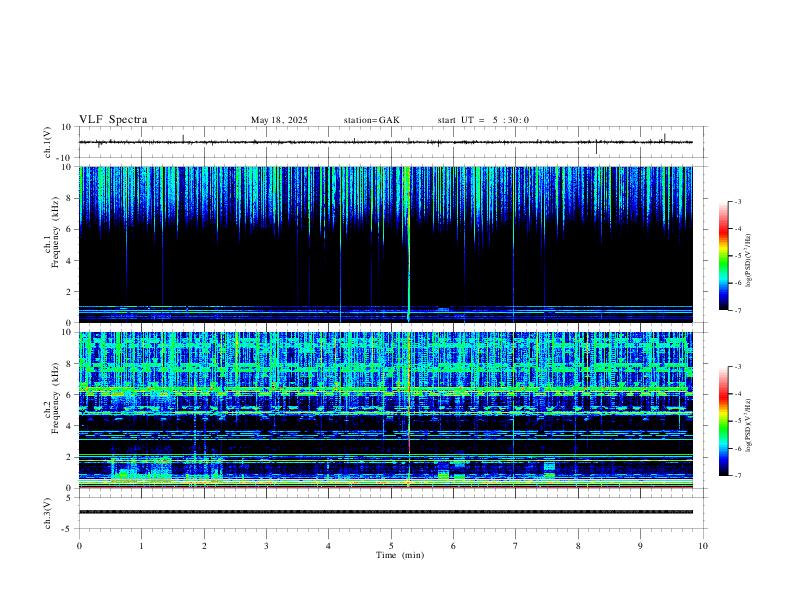This screenshot has width=792, height=612.
Task: Click time axis tick label 2
Action: click(x=204, y=546)
